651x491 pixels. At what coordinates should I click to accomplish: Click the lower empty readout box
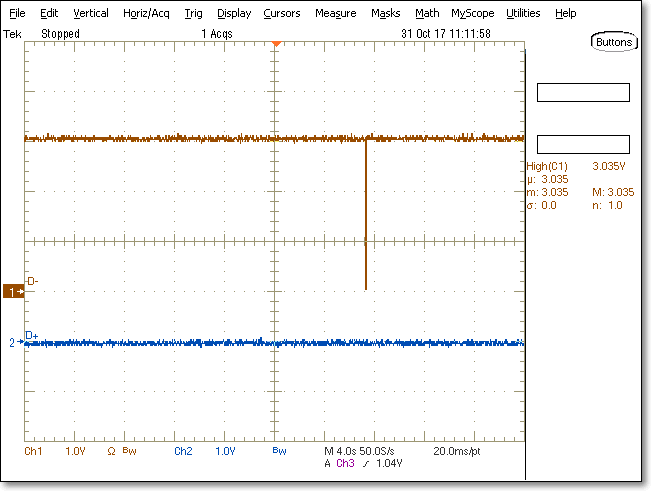pos(583,144)
